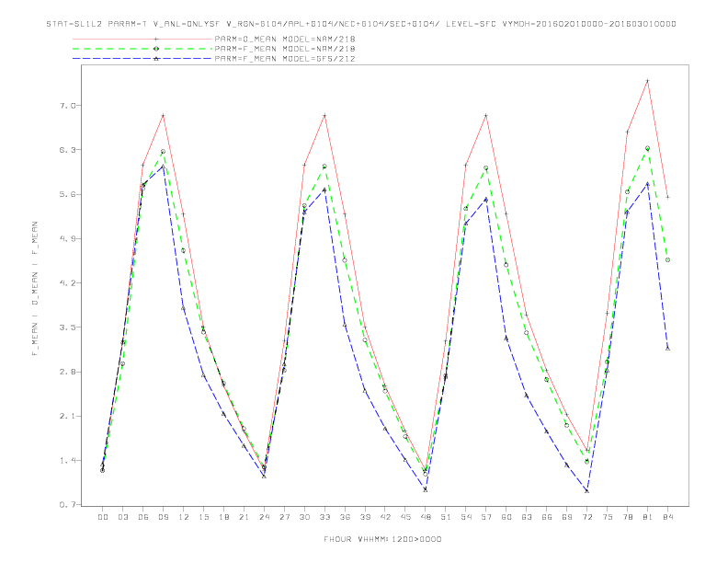Click x-axis tick label 39

point(365,517)
